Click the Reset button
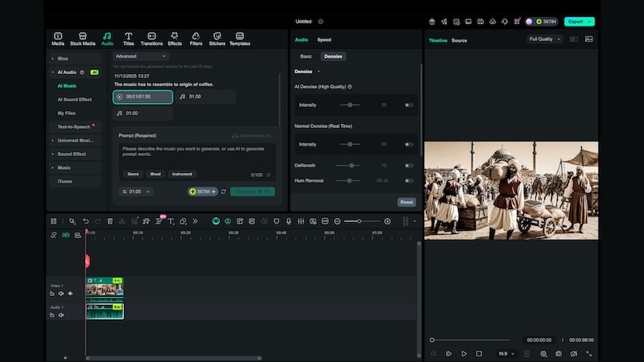Screen dimensions: 644x362 click(407, 202)
